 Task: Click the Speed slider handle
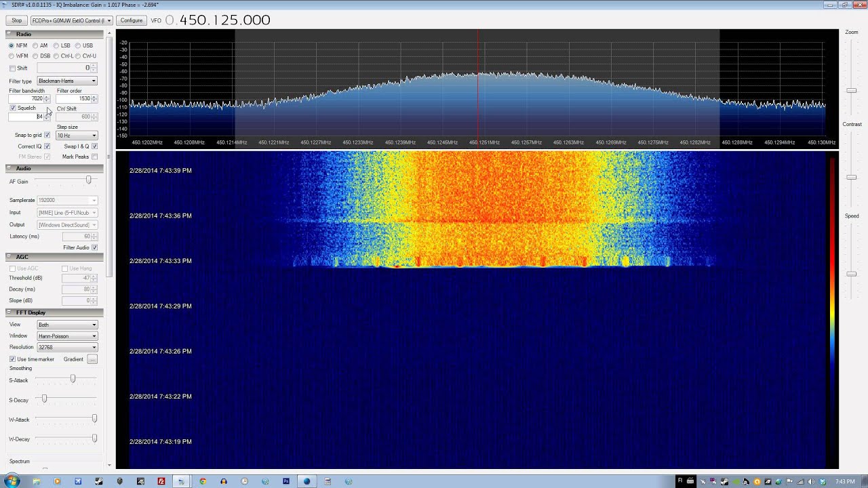coord(851,274)
